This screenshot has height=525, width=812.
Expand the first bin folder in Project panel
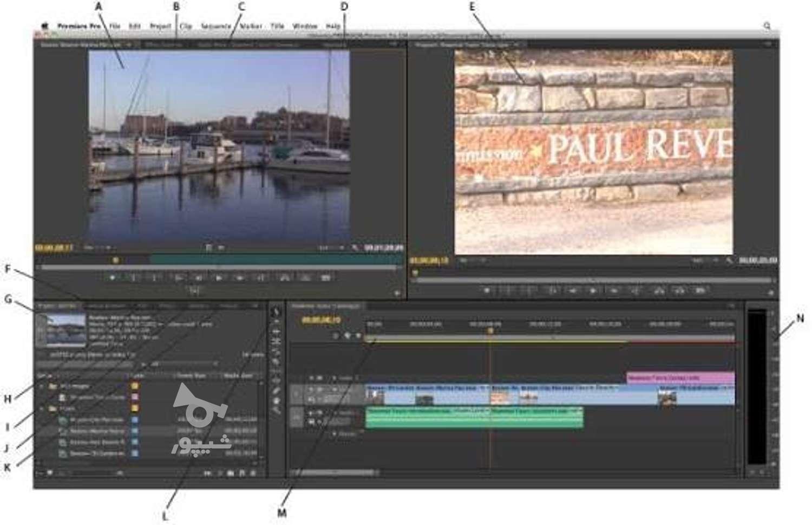click(x=42, y=386)
